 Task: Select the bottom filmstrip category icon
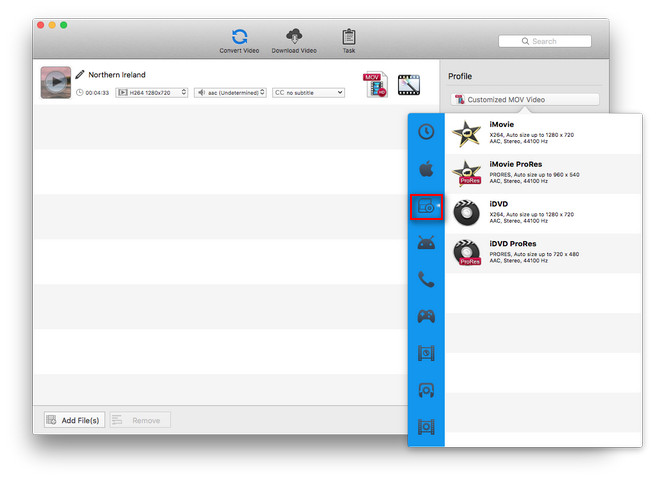(x=426, y=427)
